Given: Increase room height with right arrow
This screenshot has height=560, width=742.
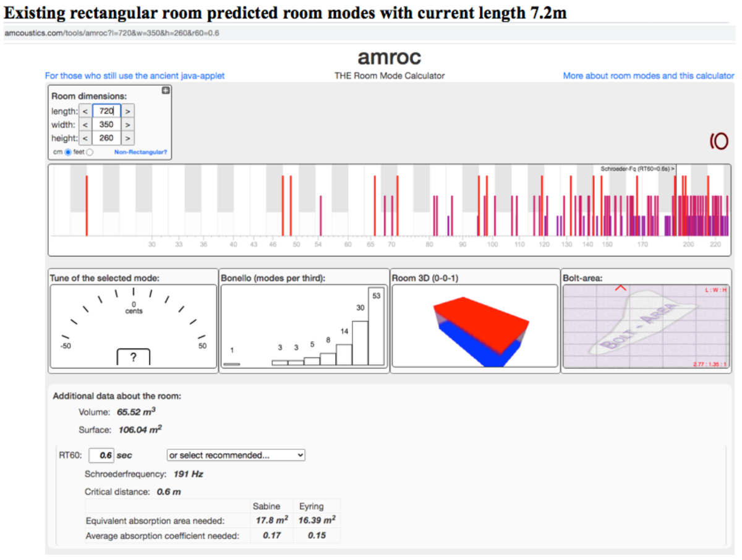Looking at the screenshot, I should [x=127, y=138].
